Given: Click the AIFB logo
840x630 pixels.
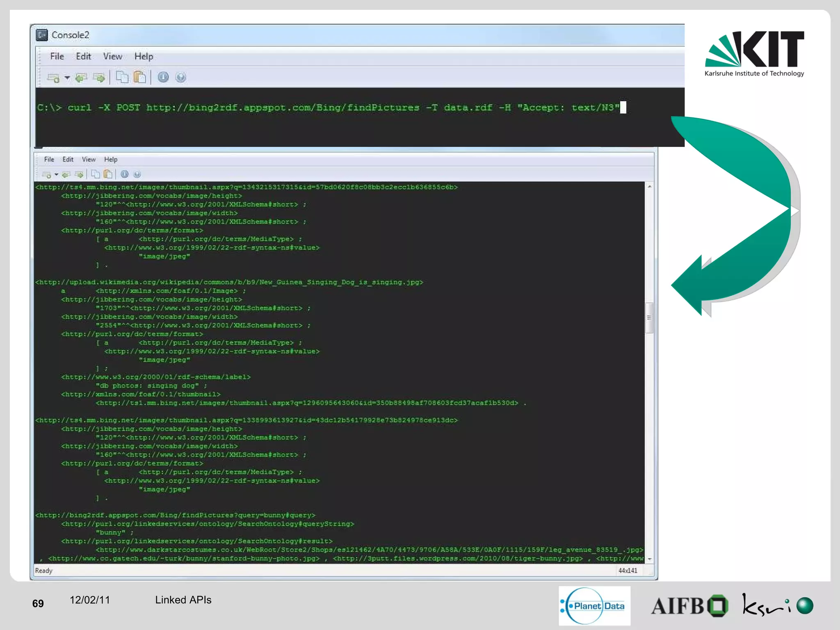Looking at the screenshot, I should (690, 606).
